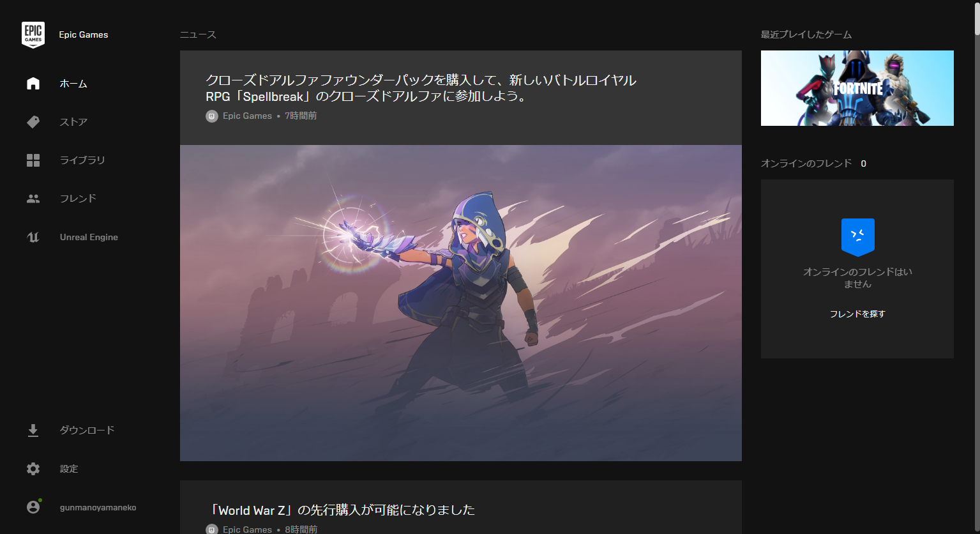Click the gunmanoyamaneko account name

click(98, 508)
